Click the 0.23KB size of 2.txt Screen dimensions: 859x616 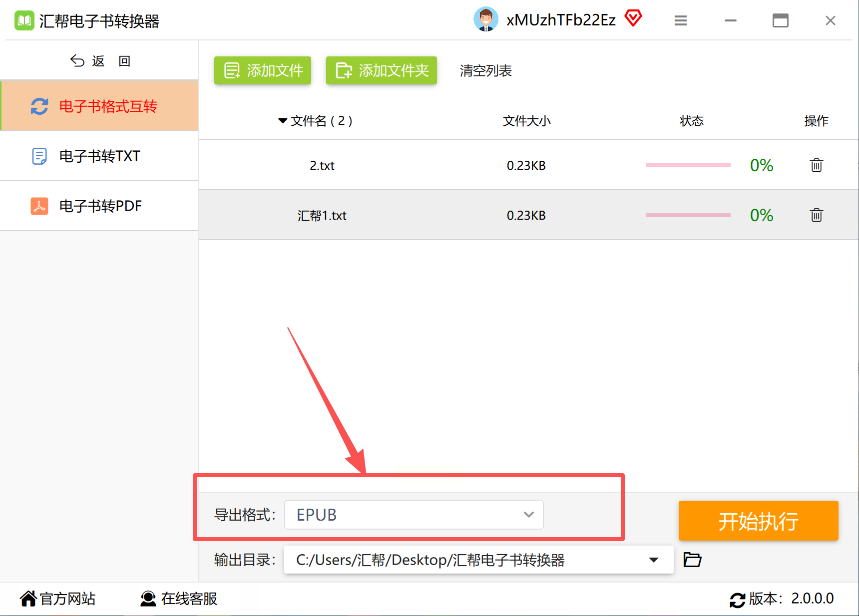point(526,166)
